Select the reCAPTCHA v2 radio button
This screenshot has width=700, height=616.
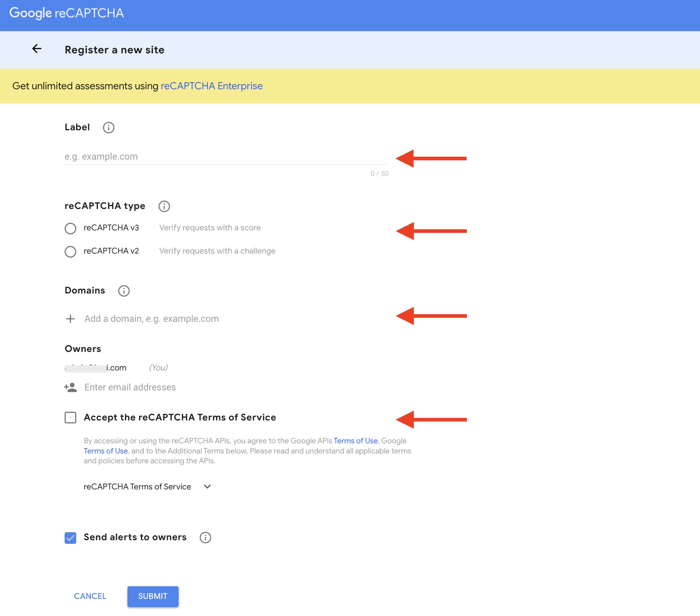point(70,252)
